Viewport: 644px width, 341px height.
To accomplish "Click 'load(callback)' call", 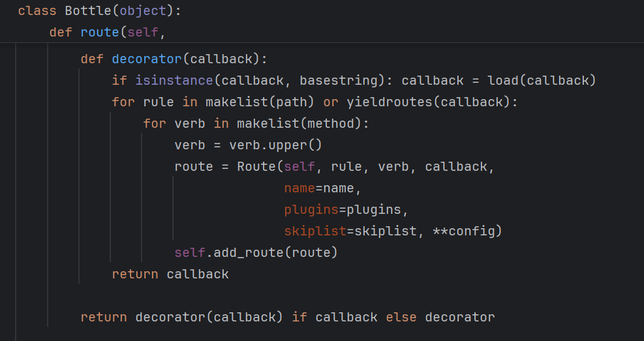I will coord(542,80).
